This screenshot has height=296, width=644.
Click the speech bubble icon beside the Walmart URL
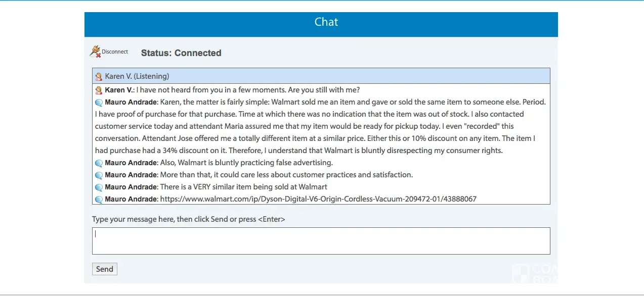(99, 200)
